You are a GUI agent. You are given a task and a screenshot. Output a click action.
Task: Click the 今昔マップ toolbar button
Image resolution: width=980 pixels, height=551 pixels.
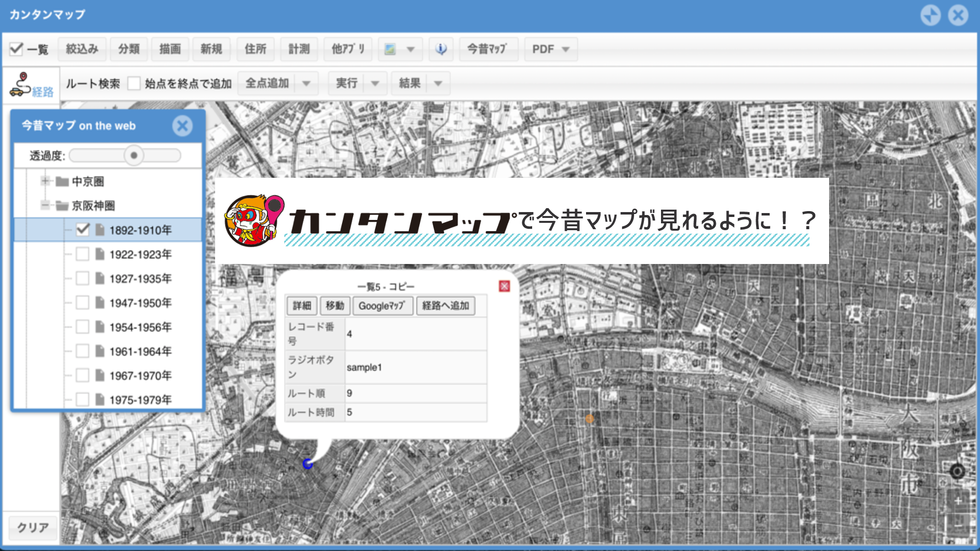[x=488, y=49]
